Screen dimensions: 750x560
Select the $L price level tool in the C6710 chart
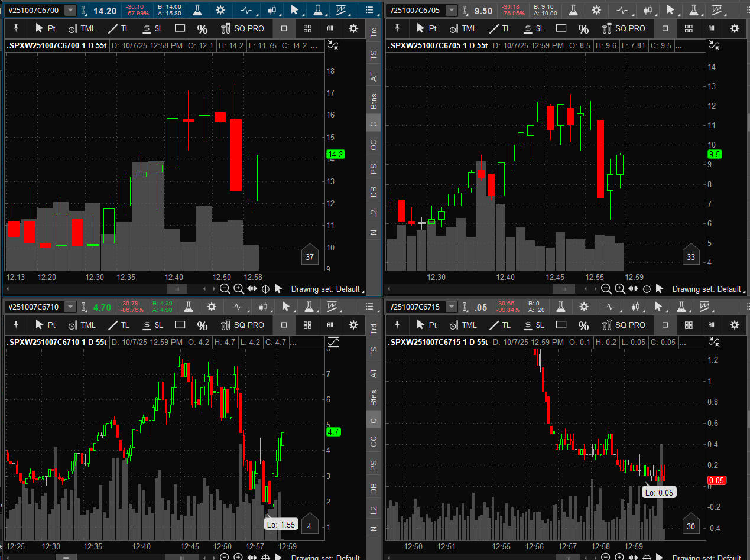point(153,325)
